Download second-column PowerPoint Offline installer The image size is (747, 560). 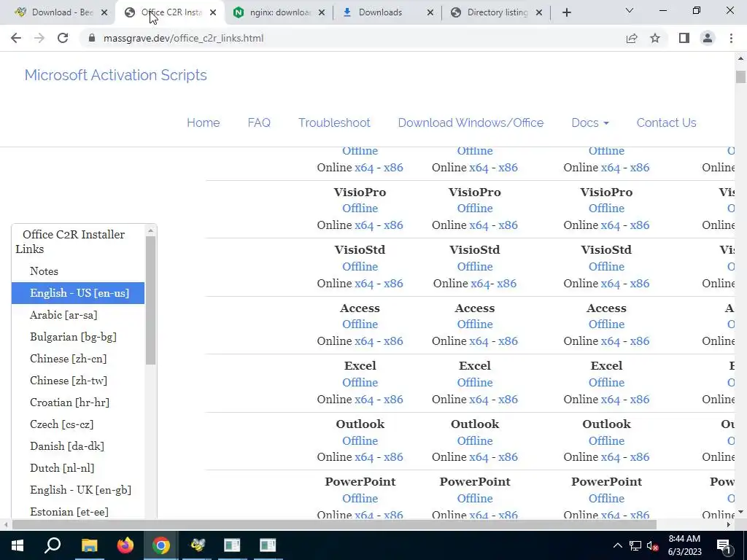click(474, 499)
